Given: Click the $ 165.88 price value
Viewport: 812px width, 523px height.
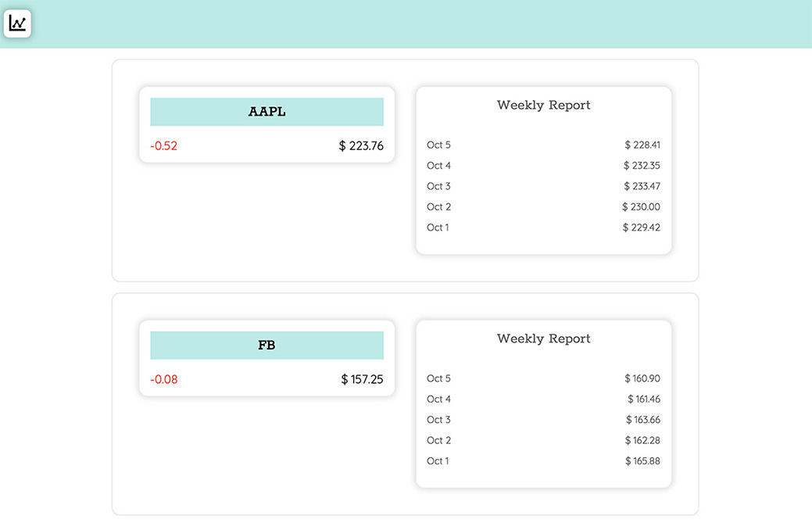Looking at the screenshot, I should pos(642,461).
